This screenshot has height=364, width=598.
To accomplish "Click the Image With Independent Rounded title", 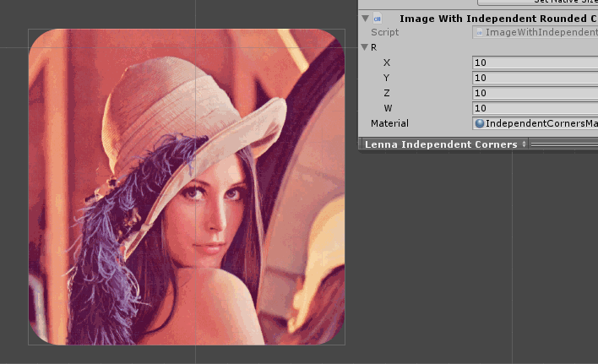I will [498, 19].
